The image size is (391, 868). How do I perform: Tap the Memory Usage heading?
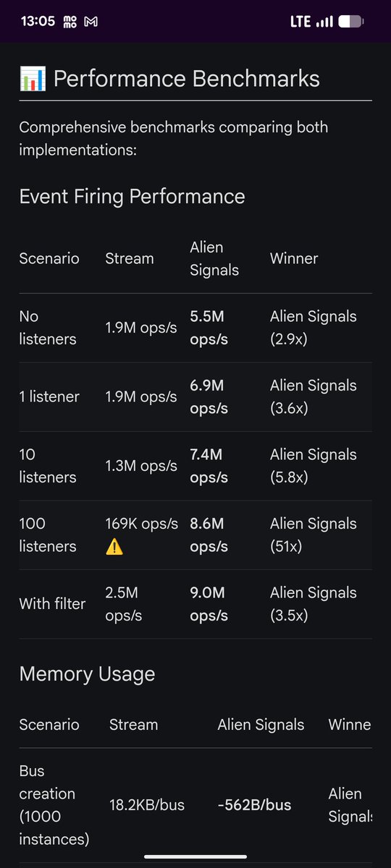[x=88, y=674]
